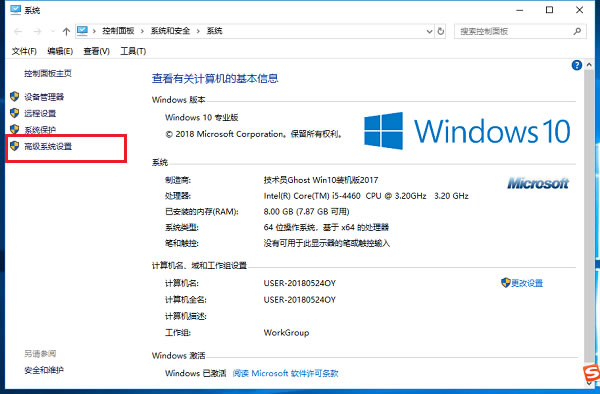Image resolution: width=600 pixels, height=394 pixels.
Task: Open 高级系统设置 link
Action: [48, 147]
